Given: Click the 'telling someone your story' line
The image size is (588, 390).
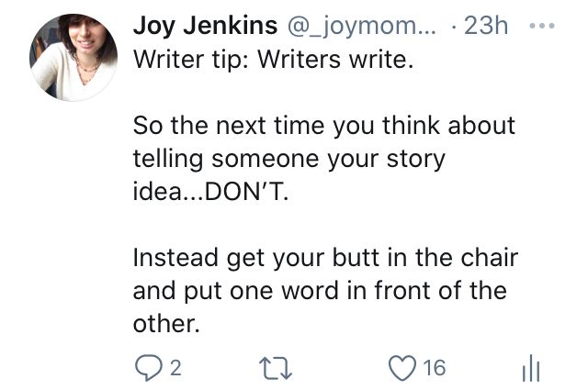Looking at the screenshot, I should click(x=289, y=160).
